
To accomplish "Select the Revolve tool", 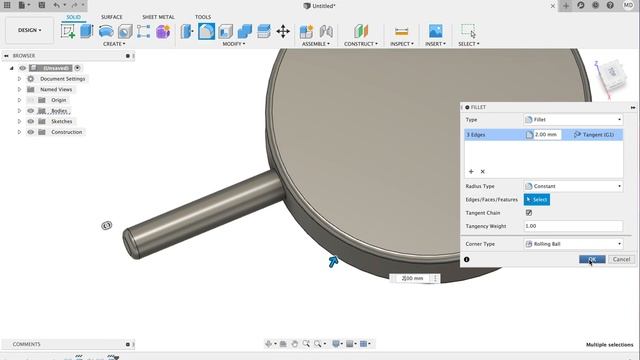I will click(x=106, y=31).
